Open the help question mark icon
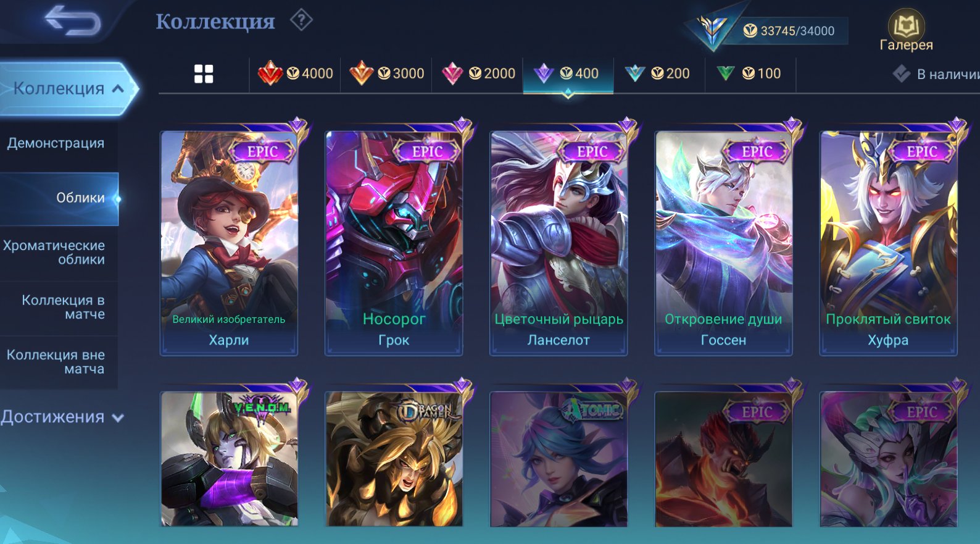980x544 pixels. pyautogui.click(x=301, y=20)
